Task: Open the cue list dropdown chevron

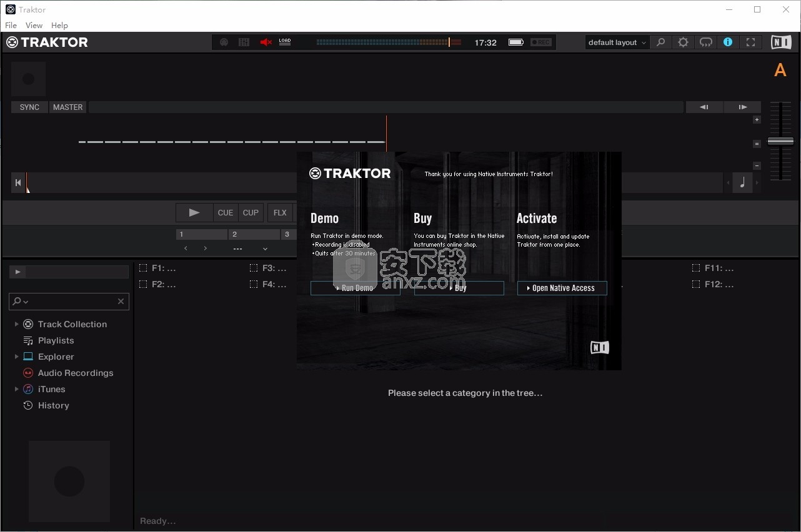Action: point(265,249)
